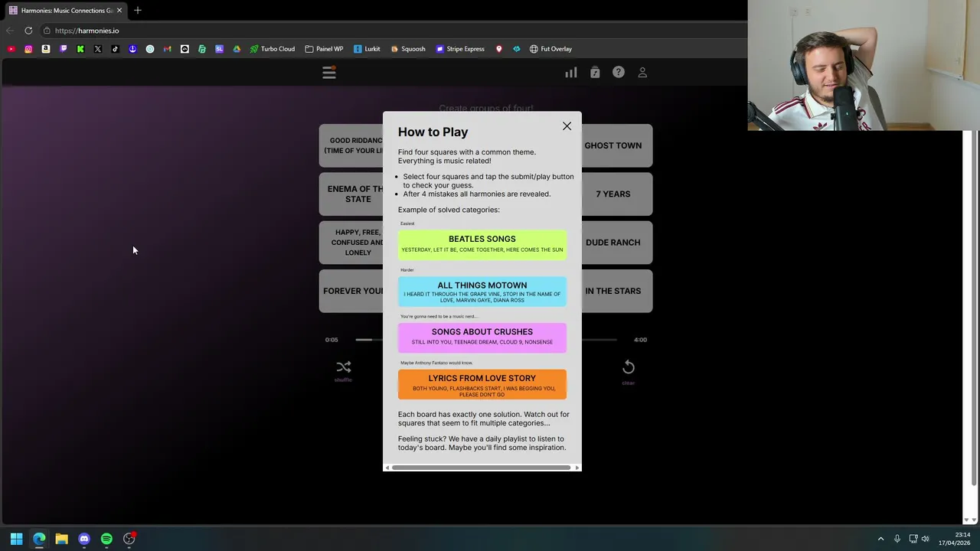Open the Instagram bookmark
This screenshot has width=980, height=551.
click(28, 49)
